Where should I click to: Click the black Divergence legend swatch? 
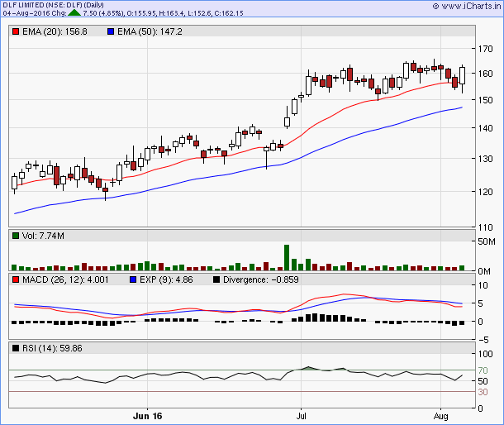point(216,279)
